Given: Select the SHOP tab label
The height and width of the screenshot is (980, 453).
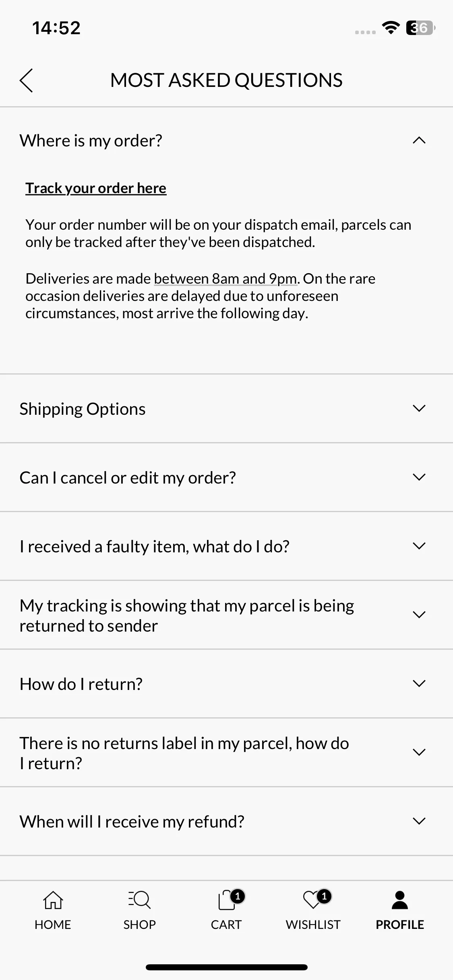Looking at the screenshot, I should [139, 924].
